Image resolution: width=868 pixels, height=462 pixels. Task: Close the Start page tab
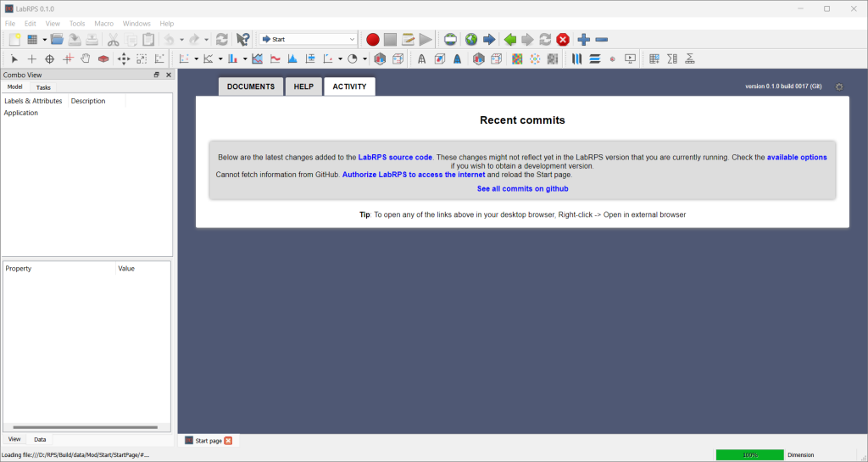click(228, 441)
